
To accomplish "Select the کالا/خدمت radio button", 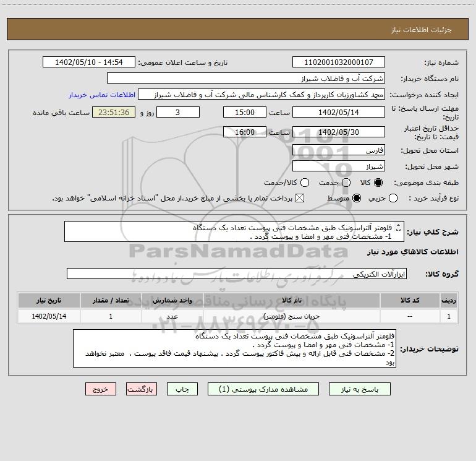I will (305, 183).
